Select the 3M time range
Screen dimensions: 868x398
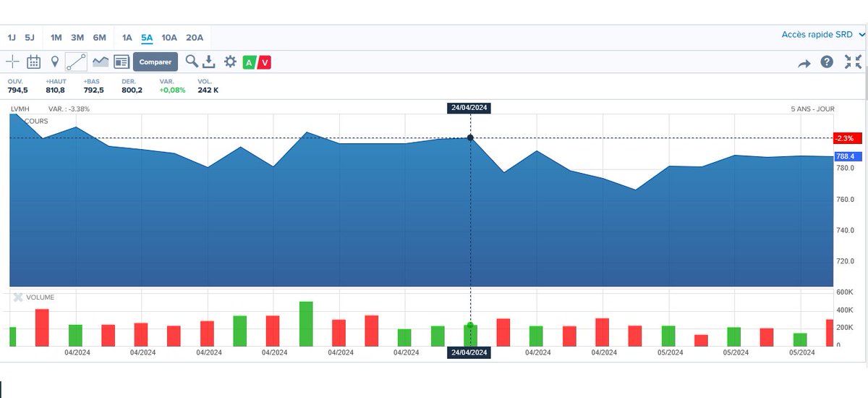coord(77,37)
